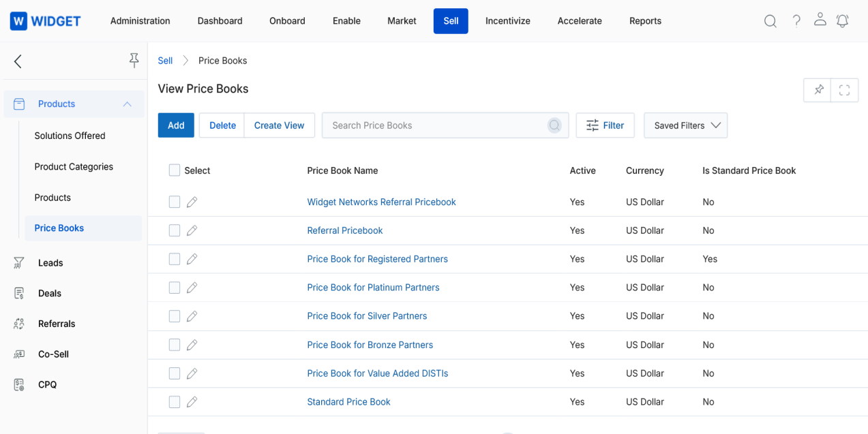Viewport: 868px width, 434px height.
Task: Select Price Books in sidebar
Action: click(83, 228)
